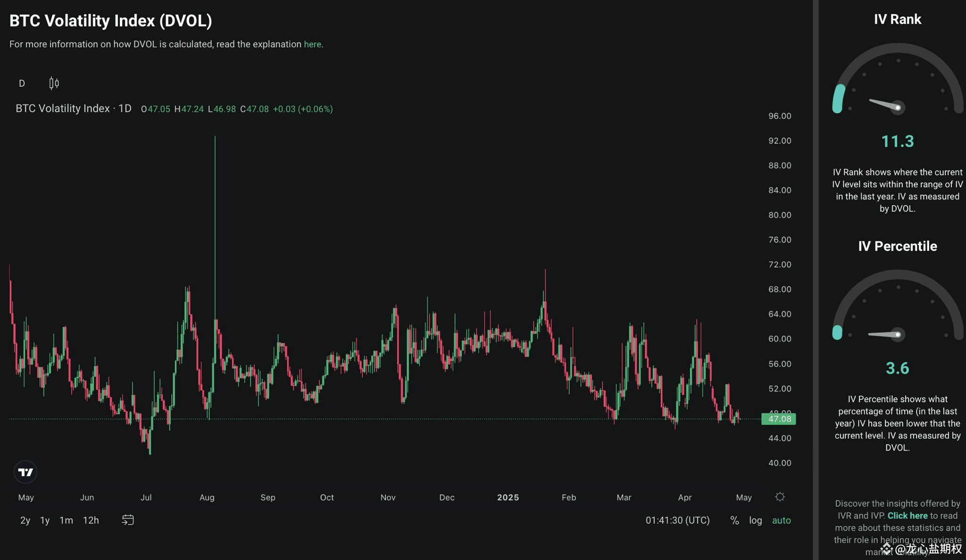Select the 1y range tab

pos(44,520)
